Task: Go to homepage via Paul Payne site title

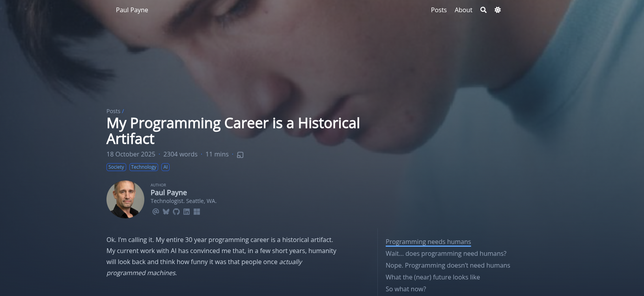Action: [x=132, y=10]
